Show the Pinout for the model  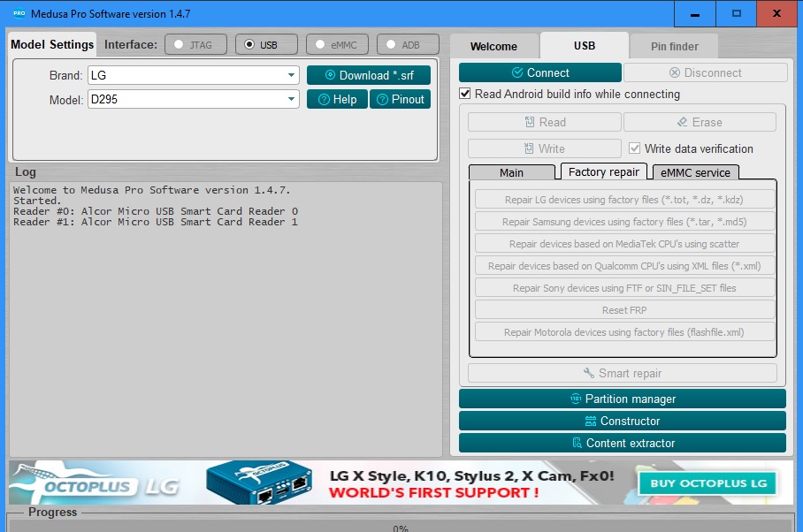click(400, 99)
